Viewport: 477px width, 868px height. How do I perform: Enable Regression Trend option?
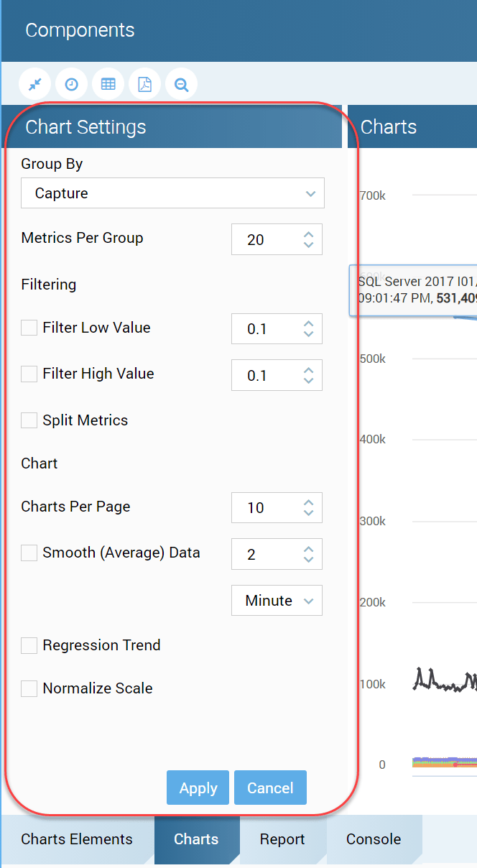click(x=29, y=645)
